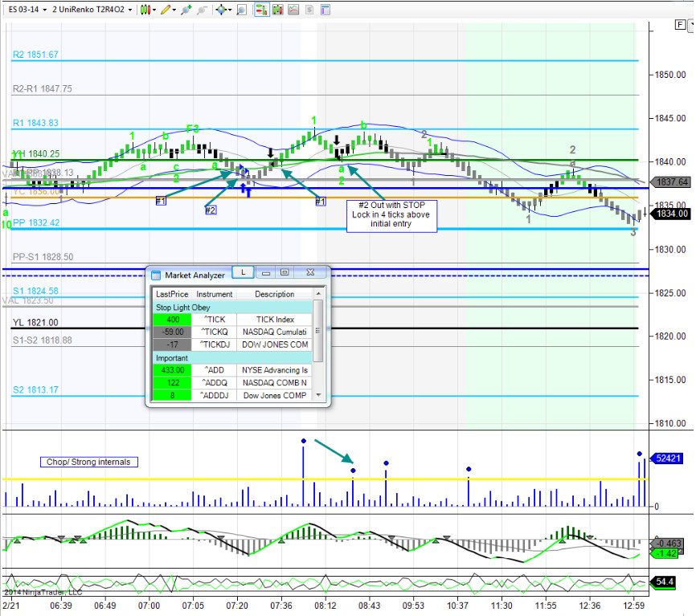Screen dimensions: 696x616
Task: Click the 433.00 last price cell
Action: click(172, 370)
